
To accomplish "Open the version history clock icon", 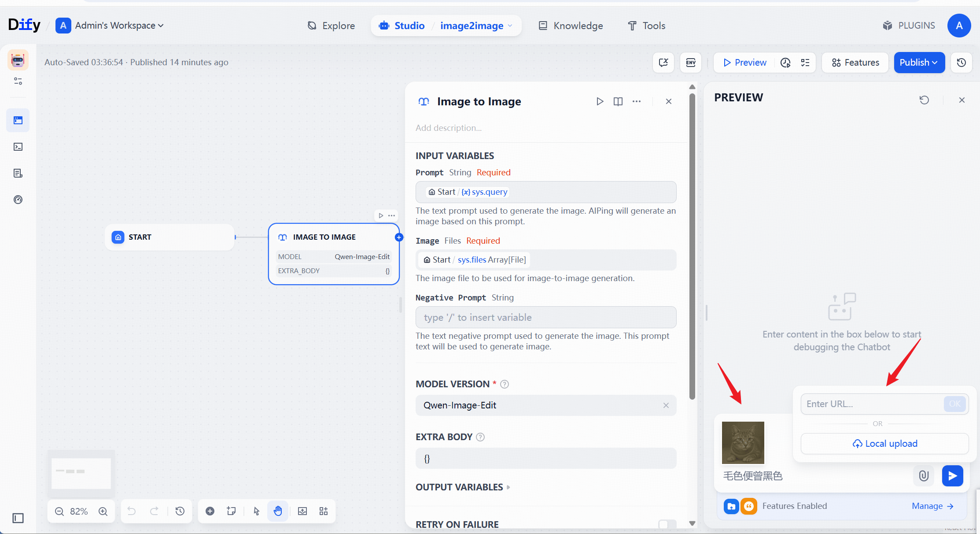I will pyautogui.click(x=962, y=63).
